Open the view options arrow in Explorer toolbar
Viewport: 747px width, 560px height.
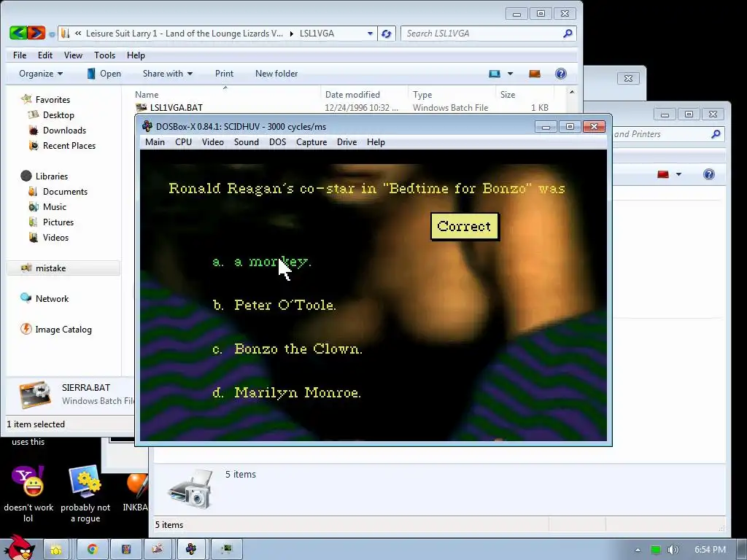pyautogui.click(x=510, y=74)
